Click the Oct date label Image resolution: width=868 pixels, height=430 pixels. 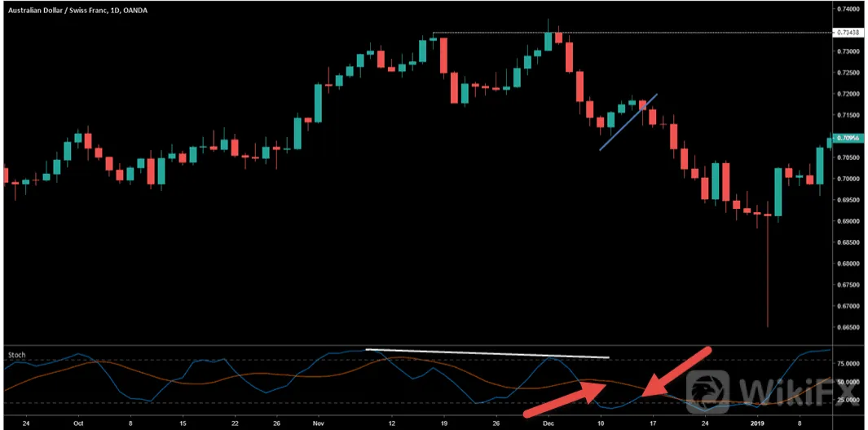pyautogui.click(x=78, y=422)
